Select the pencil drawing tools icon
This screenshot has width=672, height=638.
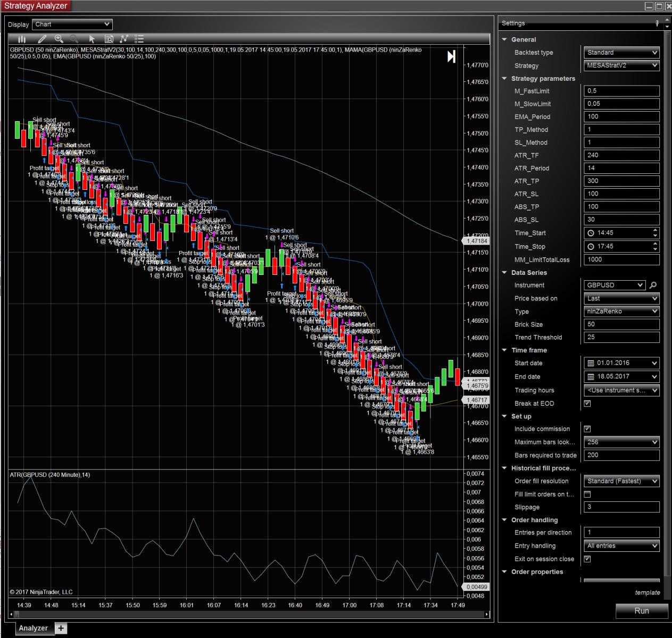pos(42,39)
